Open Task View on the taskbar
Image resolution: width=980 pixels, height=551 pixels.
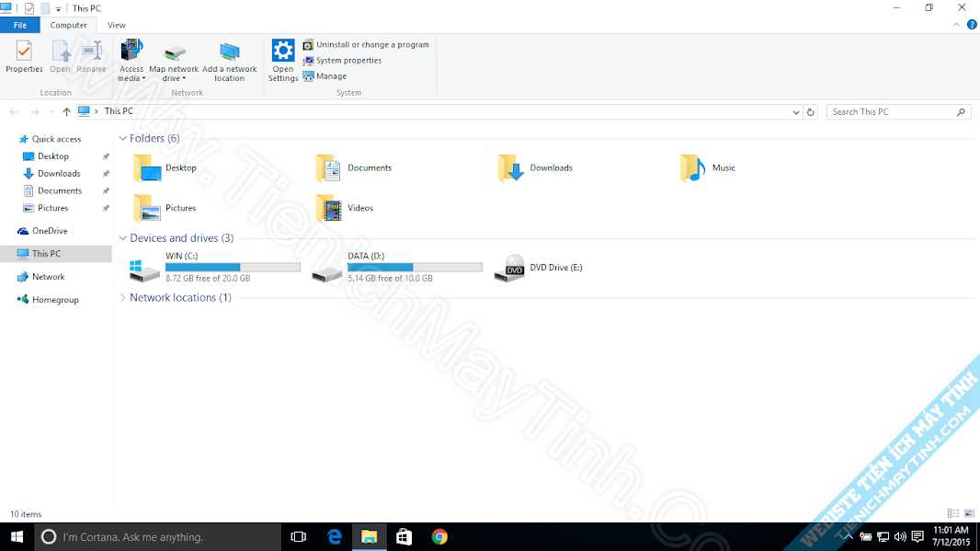299,536
